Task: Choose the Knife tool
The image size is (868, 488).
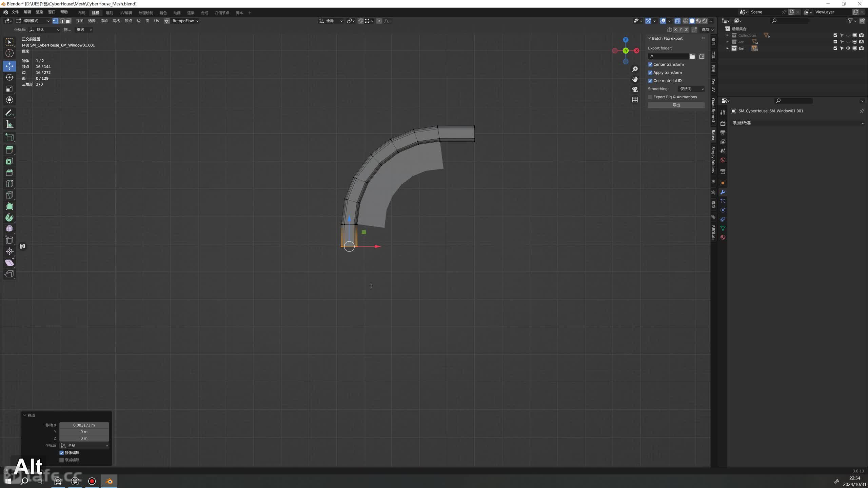Action: coord(9,195)
